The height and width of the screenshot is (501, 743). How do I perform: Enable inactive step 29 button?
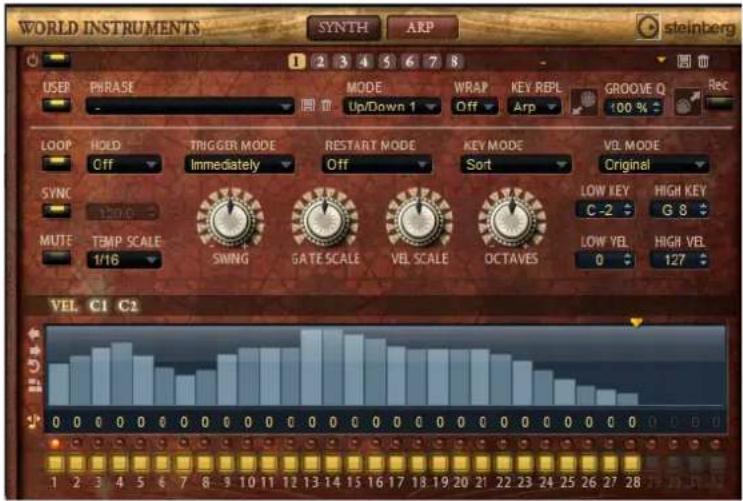pyautogui.click(x=653, y=464)
